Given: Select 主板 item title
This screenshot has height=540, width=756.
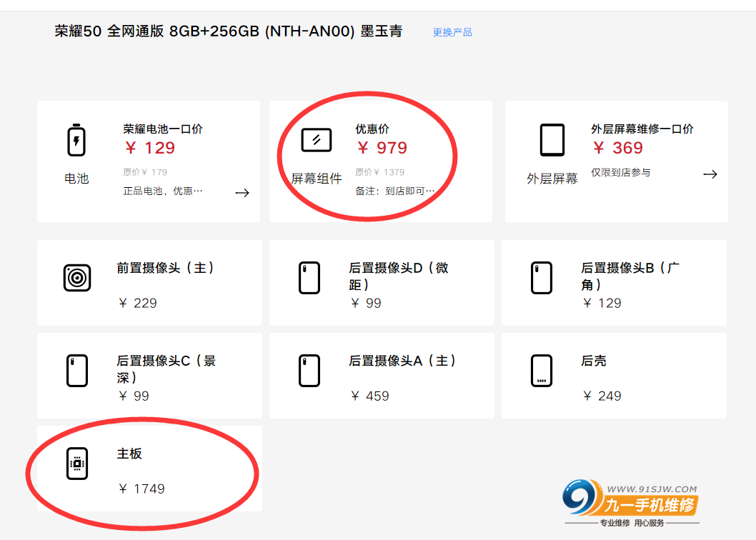Looking at the screenshot, I should (129, 454).
